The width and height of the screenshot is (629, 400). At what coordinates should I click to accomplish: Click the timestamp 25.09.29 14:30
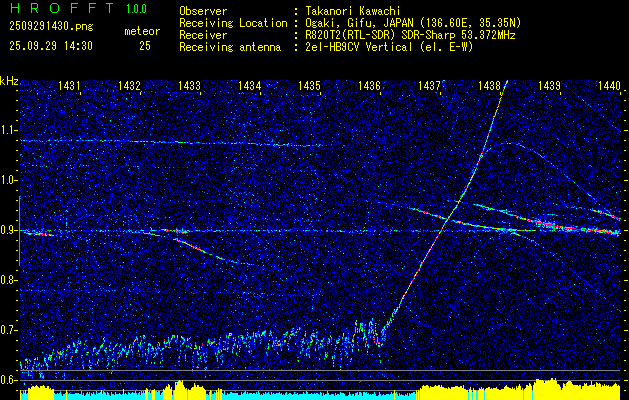point(51,46)
